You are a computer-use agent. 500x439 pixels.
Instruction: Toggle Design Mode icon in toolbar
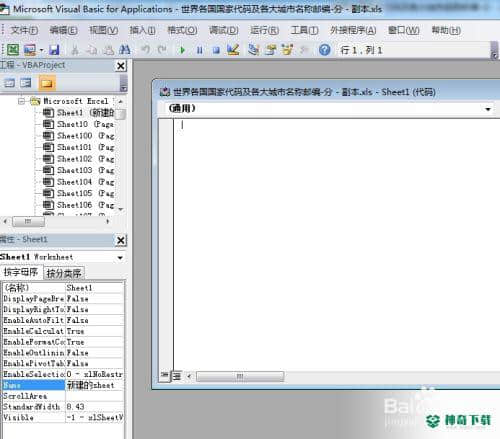tap(233, 50)
